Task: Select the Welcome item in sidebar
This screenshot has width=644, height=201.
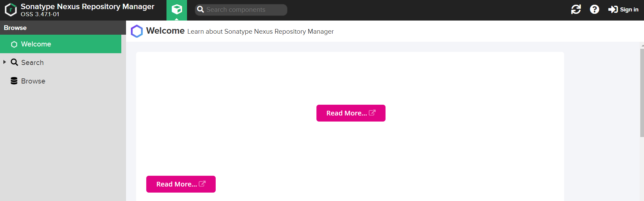Action: coord(61,44)
